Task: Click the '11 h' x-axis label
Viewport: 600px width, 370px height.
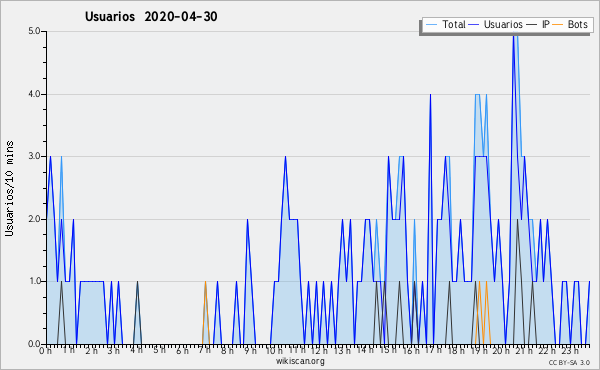Action: pos(297,350)
